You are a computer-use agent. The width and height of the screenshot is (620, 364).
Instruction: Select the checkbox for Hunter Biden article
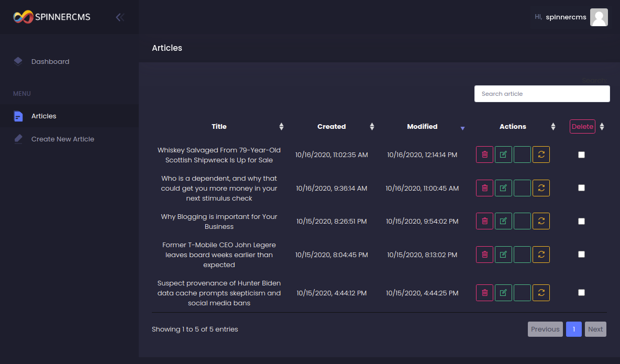(x=581, y=293)
